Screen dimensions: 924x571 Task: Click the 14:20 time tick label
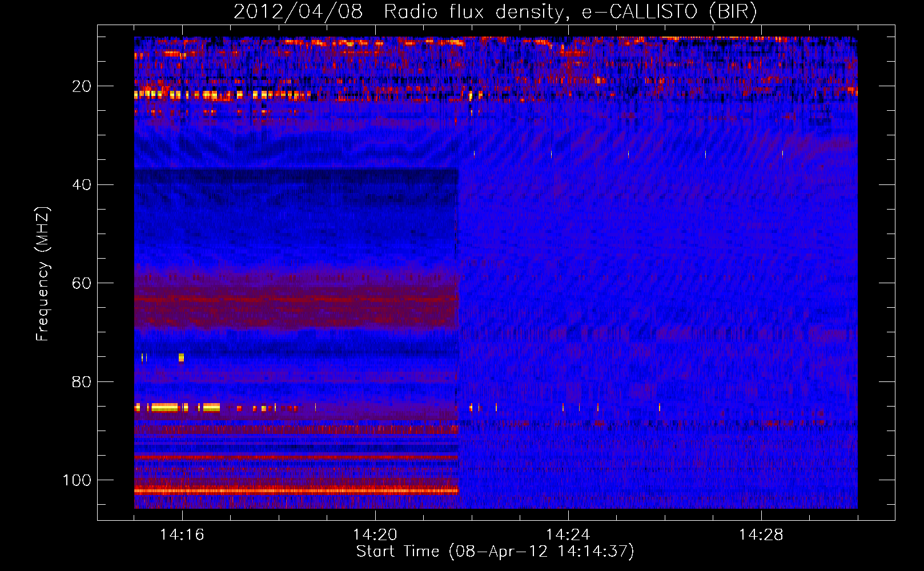pyautogui.click(x=375, y=535)
